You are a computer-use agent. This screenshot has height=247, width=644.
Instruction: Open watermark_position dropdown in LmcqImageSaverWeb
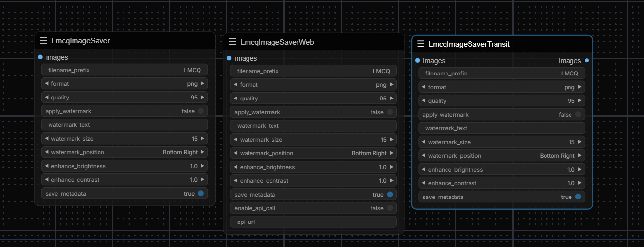[313, 153]
